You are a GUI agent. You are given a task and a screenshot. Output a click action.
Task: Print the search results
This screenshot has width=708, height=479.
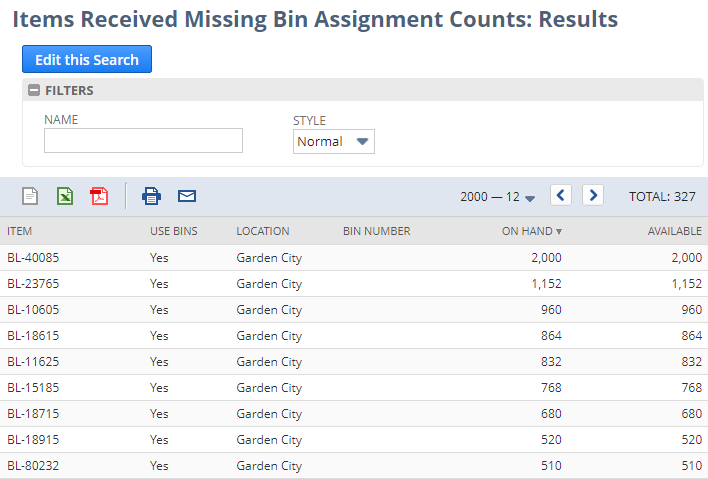[x=151, y=196]
